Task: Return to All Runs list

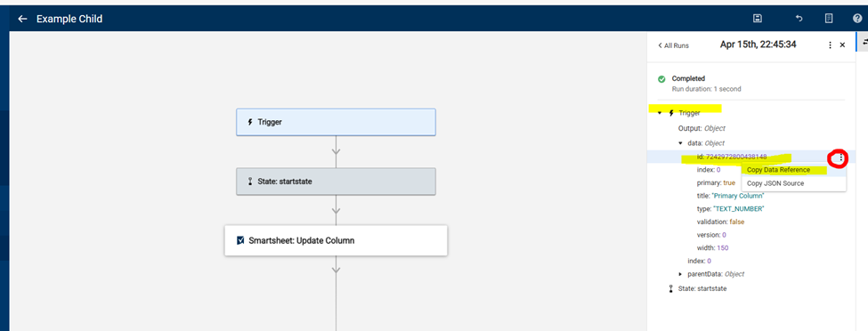Action: [x=673, y=45]
